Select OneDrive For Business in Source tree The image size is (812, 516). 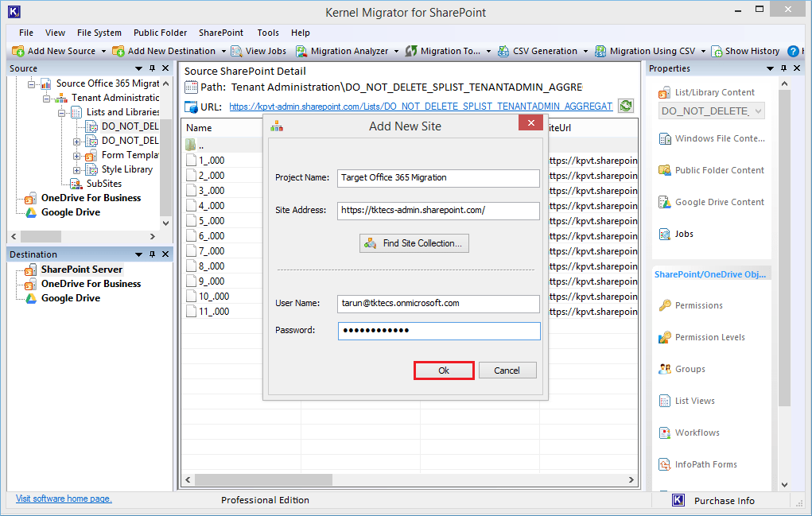[91, 198]
